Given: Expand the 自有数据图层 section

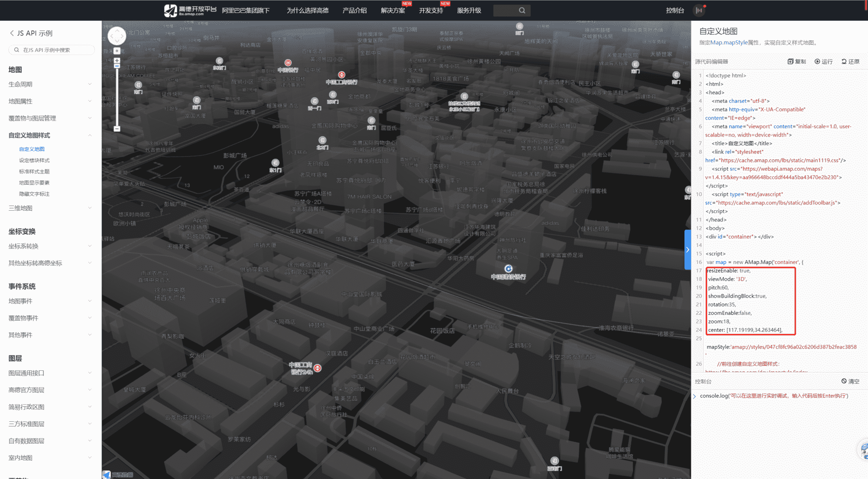Looking at the screenshot, I should [x=50, y=441].
